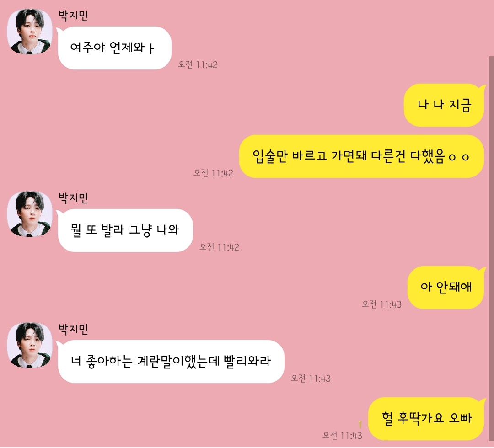Tap the '뭘 또 발라 그냥 나와' bubble

coord(125,230)
